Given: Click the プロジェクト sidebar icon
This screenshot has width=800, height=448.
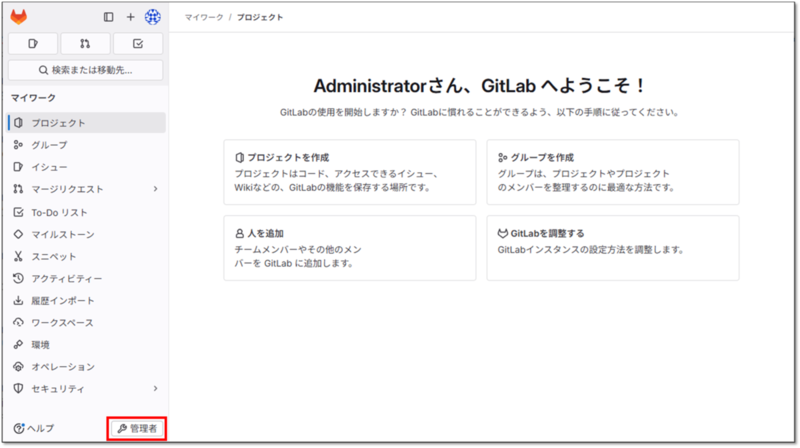Looking at the screenshot, I should click(18, 123).
